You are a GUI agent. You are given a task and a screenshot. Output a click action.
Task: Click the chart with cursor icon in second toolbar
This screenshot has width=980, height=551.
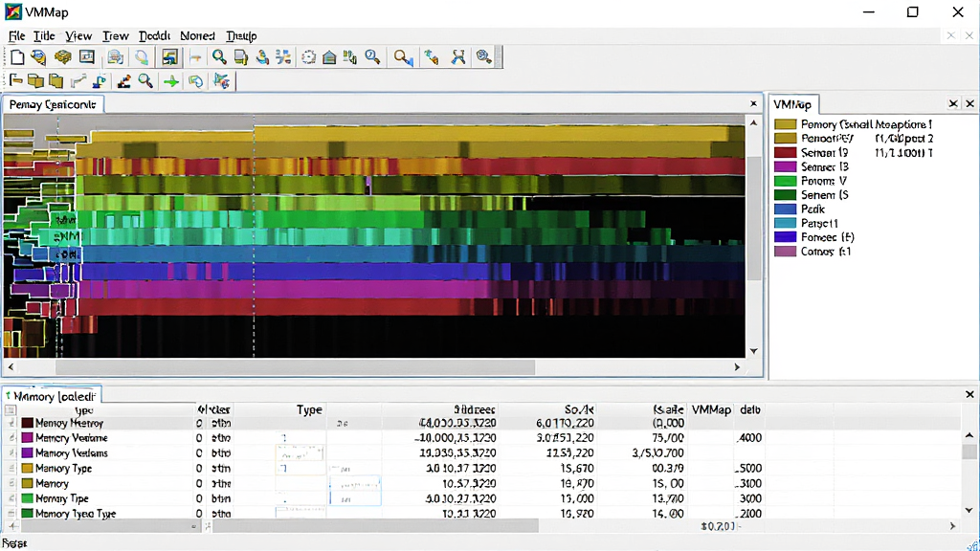221,81
